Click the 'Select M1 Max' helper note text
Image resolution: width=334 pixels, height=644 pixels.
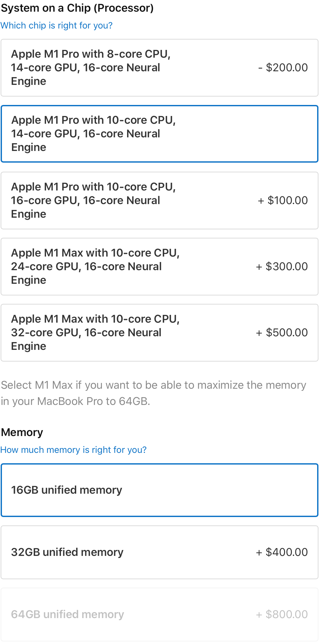tap(153, 393)
